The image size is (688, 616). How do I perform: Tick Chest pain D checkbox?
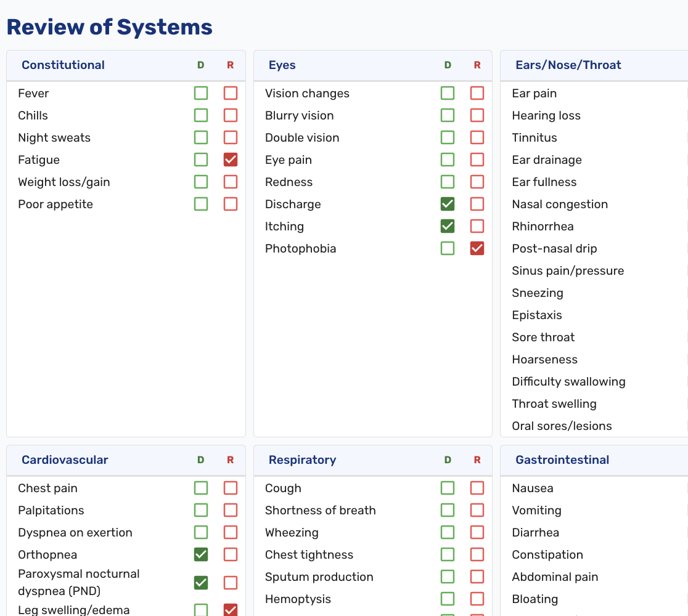201,488
